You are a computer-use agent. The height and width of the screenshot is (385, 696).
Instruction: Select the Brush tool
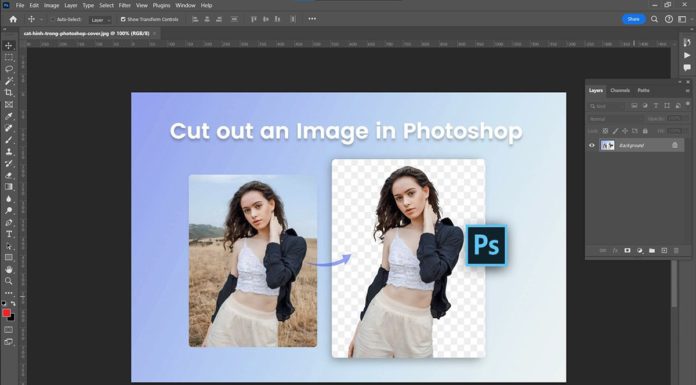pyautogui.click(x=8, y=140)
